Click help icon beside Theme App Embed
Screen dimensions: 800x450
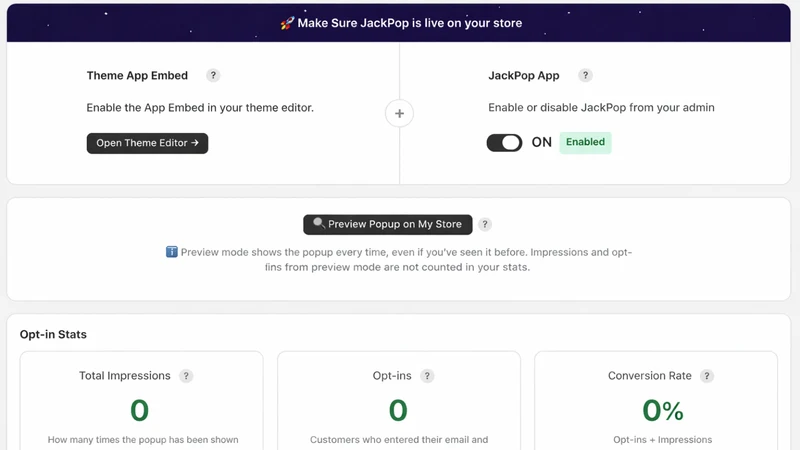pyautogui.click(x=213, y=76)
